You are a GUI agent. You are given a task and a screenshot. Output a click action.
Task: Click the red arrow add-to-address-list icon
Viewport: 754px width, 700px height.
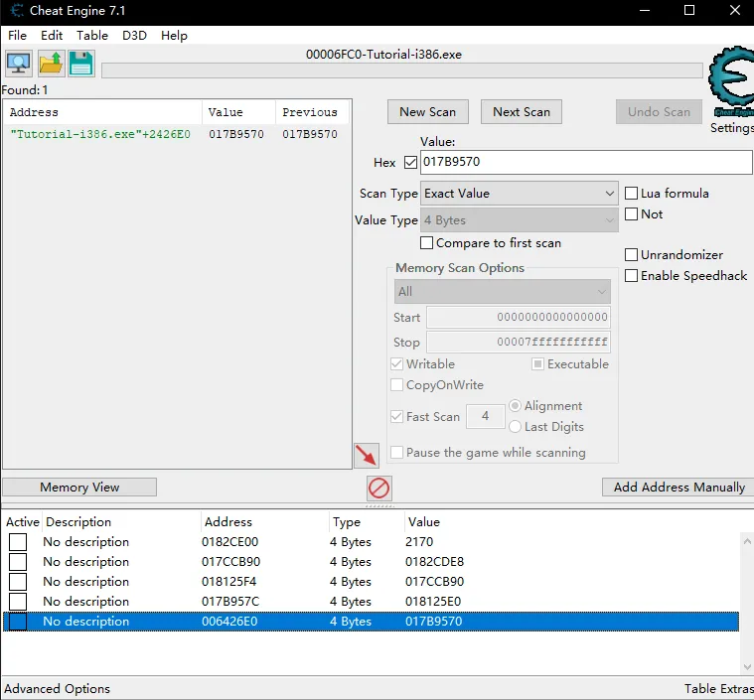tap(367, 456)
